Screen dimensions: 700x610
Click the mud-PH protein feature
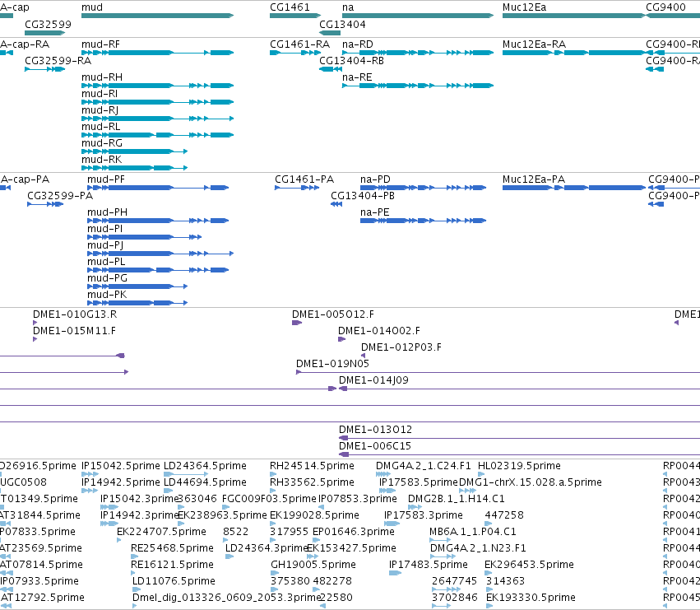click(x=158, y=221)
